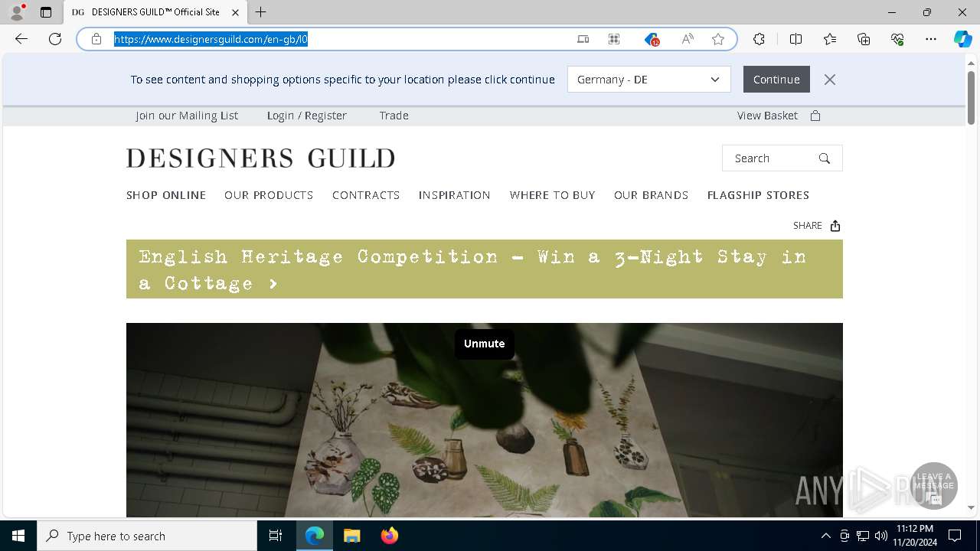
Task: Show hidden tray icons chevron
Action: coord(825,536)
